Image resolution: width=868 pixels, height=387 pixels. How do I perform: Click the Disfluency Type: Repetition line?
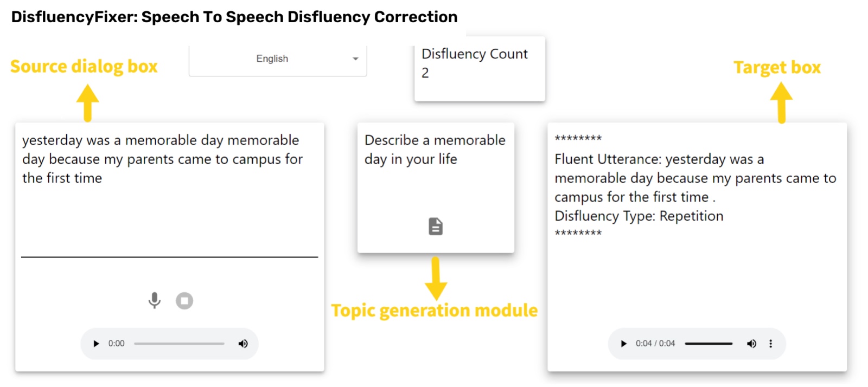point(639,216)
